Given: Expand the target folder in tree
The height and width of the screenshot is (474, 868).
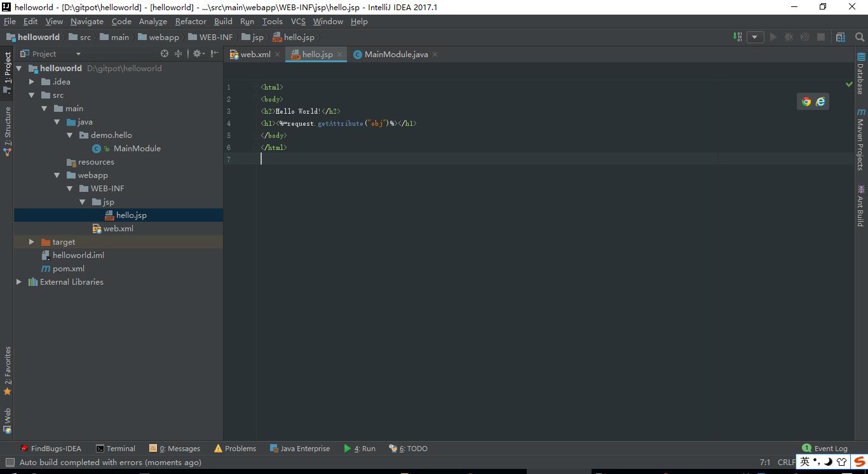Looking at the screenshot, I should pos(32,242).
